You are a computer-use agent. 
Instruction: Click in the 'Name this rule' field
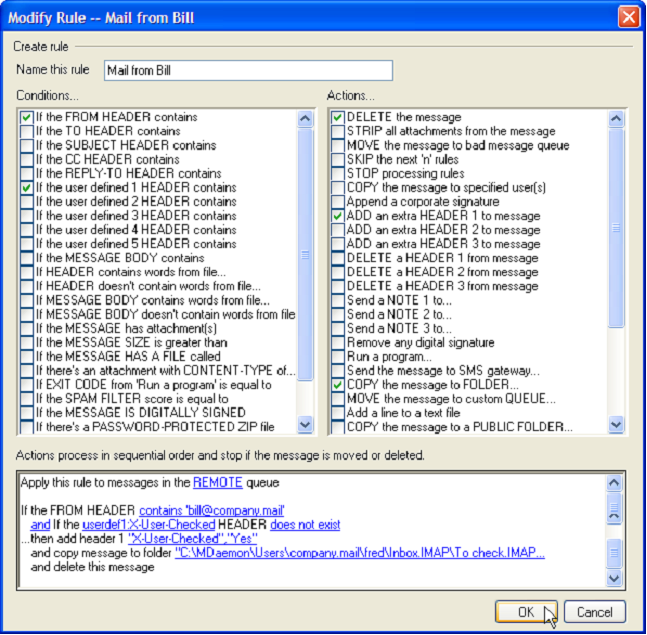click(x=248, y=71)
